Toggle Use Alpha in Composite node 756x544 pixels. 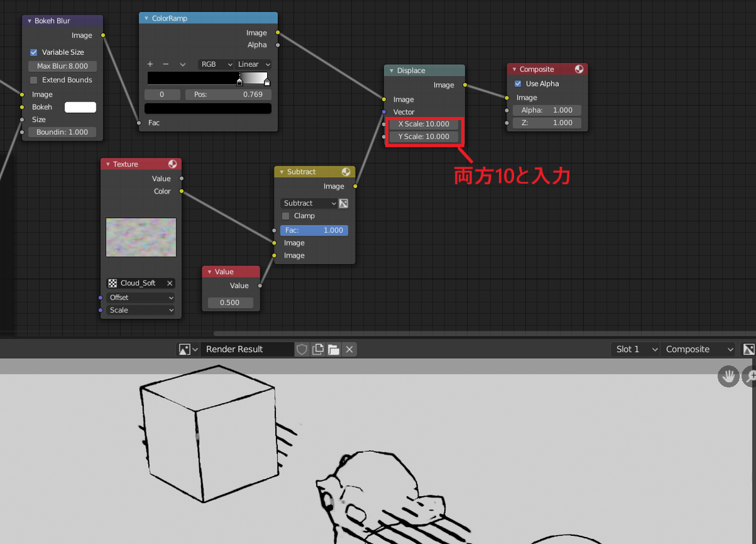[518, 84]
